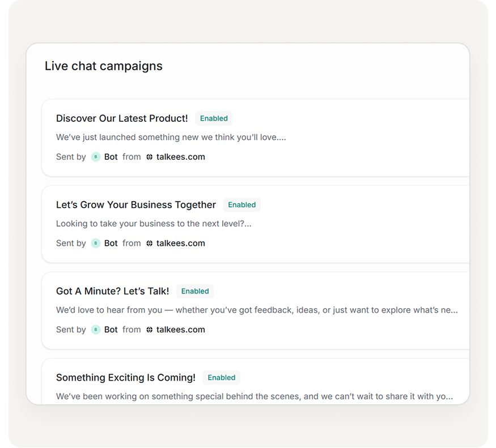Click Bot avatar in Discover Our Latest Product campaign
The width and height of the screenshot is (496, 448).
[x=96, y=157]
